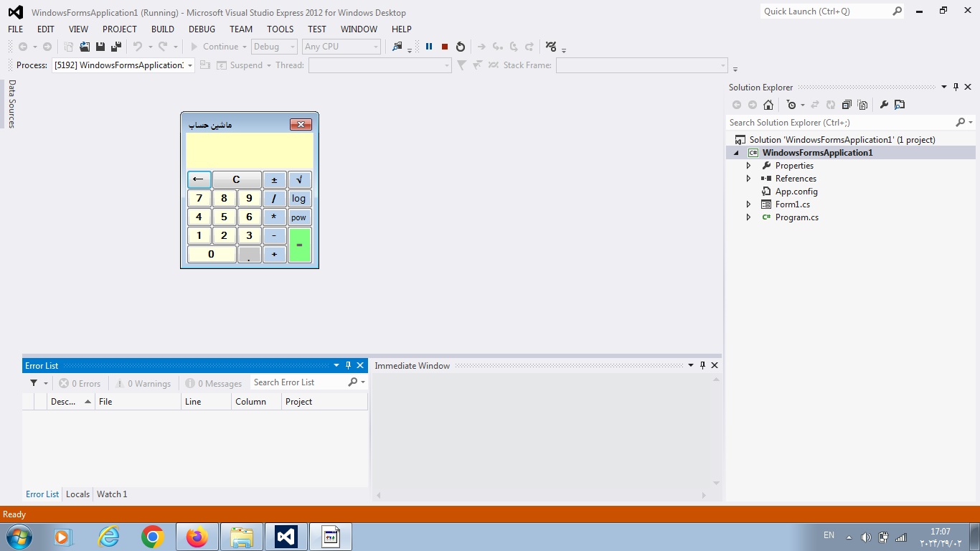
Task: Open the DEBUG menu
Action: [202, 29]
